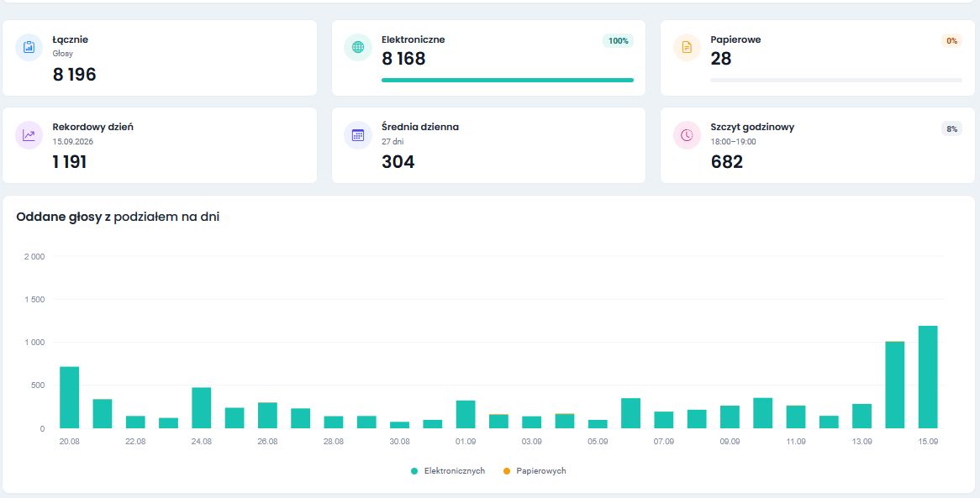Click the chart bar for 28.08
980x498 pixels.
(x=334, y=422)
